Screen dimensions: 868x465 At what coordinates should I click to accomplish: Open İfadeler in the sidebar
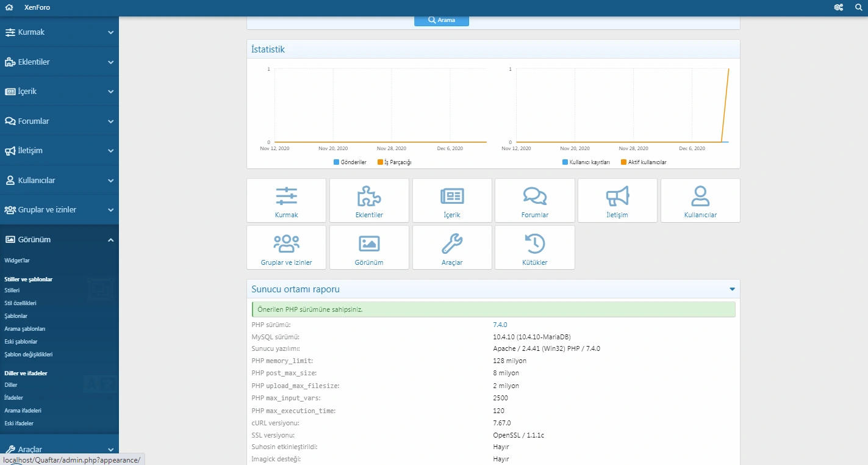pos(13,398)
